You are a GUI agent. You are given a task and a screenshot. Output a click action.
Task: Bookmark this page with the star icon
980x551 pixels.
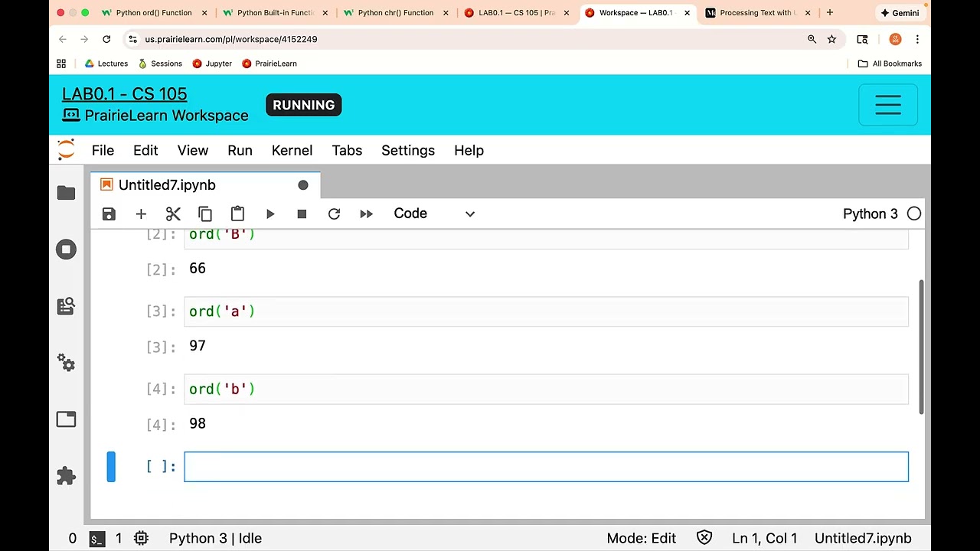[831, 39]
